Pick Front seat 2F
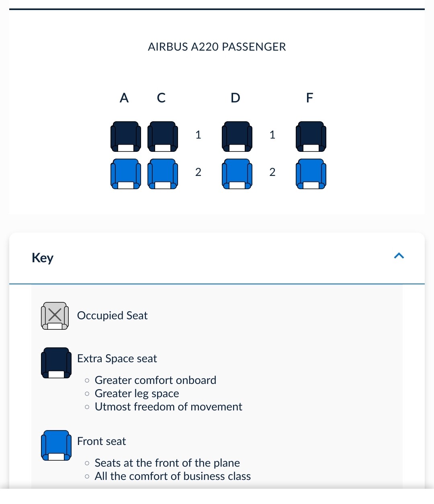This screenshot has width=434, height=504. [x=311, y=174]
